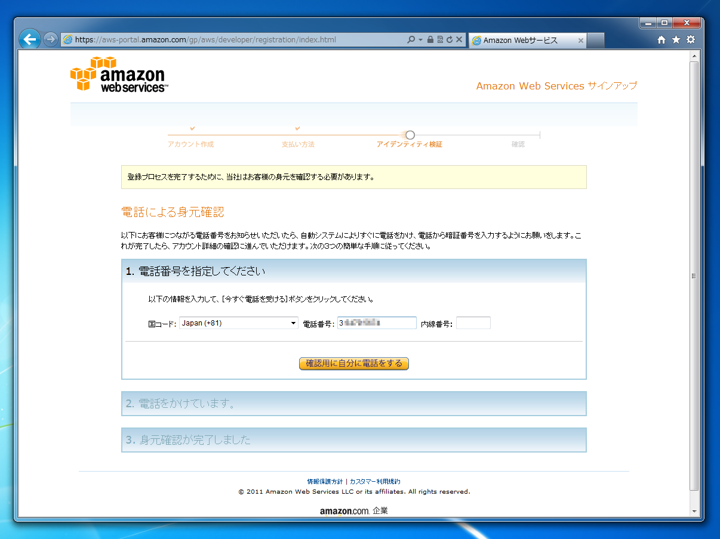Click the refresh page icon
The image size is (720, 539).
pyautogui.click(x=449, y=39)
